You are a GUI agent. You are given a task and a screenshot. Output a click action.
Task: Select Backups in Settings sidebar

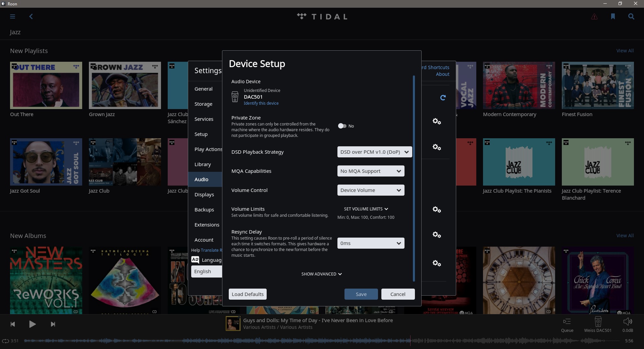205,210
